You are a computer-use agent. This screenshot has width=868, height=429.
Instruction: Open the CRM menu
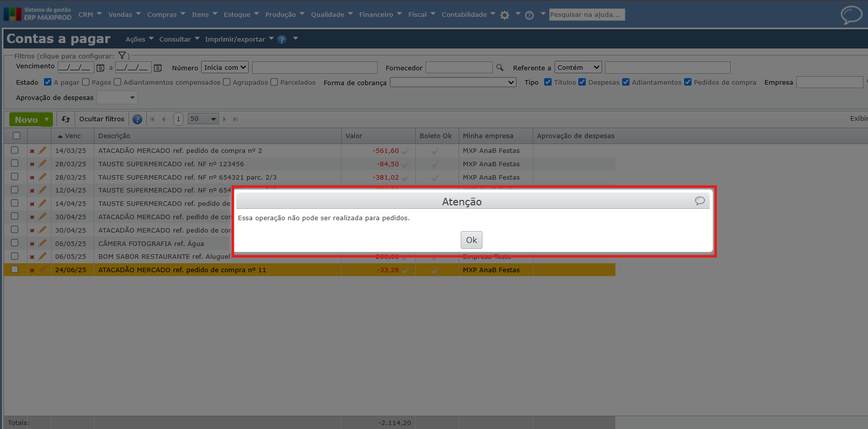90,14
